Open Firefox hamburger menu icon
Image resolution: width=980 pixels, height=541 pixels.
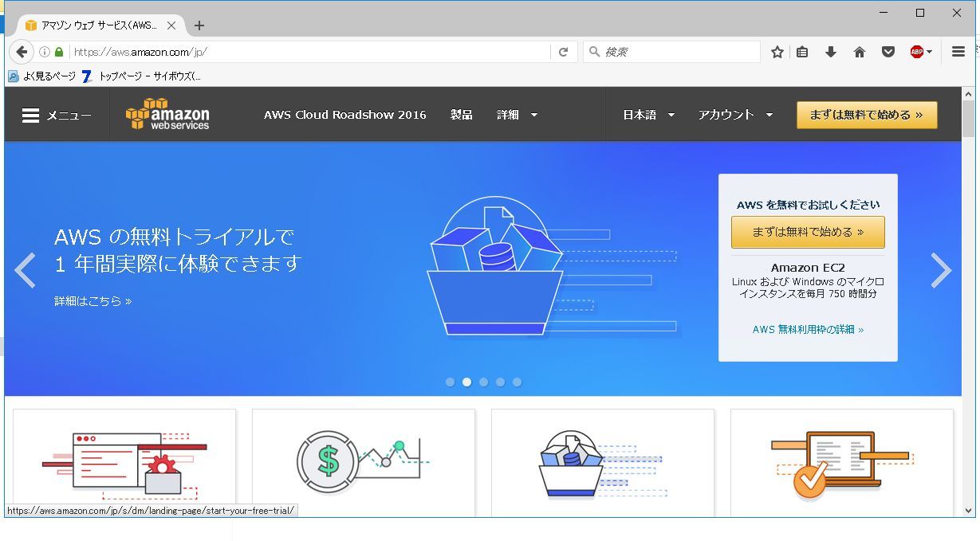(958, 52)
